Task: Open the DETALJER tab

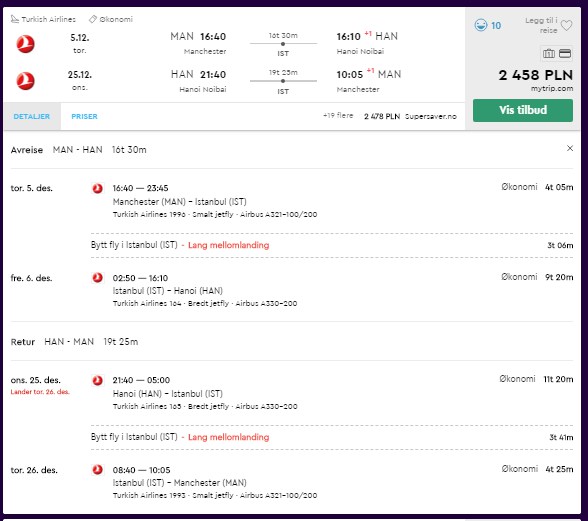Action: pos(32,116)
